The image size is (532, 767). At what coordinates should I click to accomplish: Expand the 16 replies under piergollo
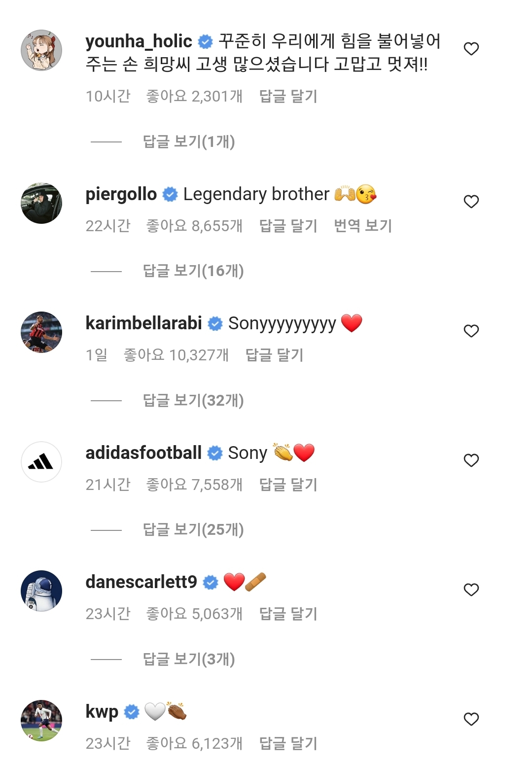point(193,271)
